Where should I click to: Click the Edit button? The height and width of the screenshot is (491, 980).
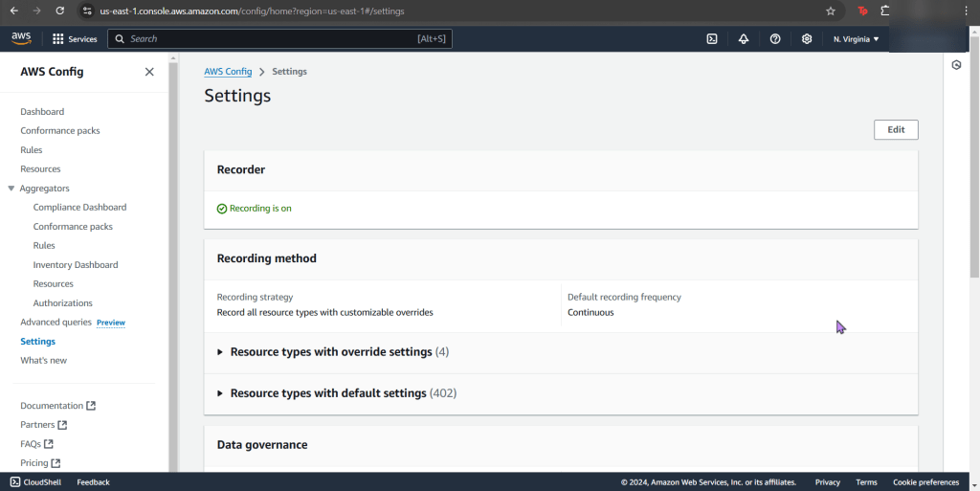(x=895, y=130)
